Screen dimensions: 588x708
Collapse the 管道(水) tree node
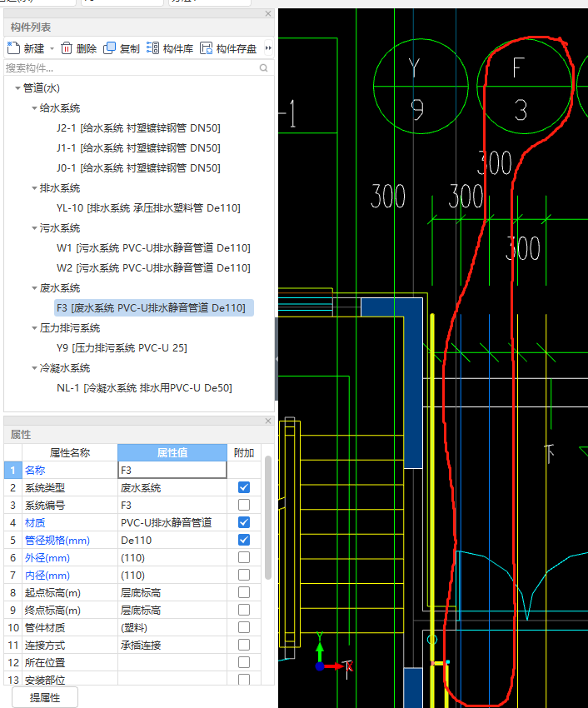coord(18,88)
